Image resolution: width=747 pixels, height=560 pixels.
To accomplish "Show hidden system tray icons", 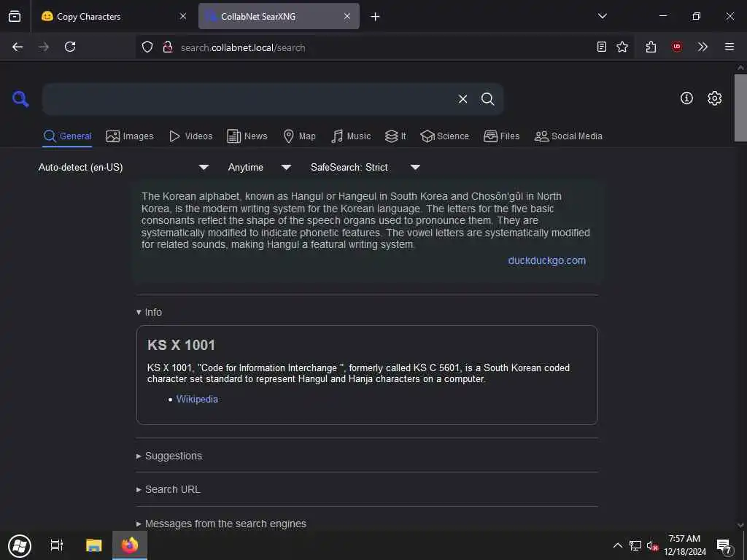I will click(x=617, y=545).
